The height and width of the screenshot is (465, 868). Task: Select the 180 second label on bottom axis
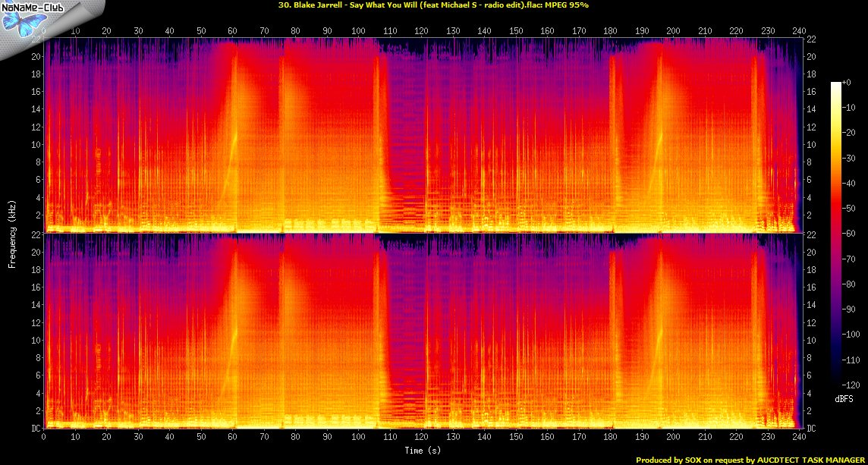pos(608,438)
